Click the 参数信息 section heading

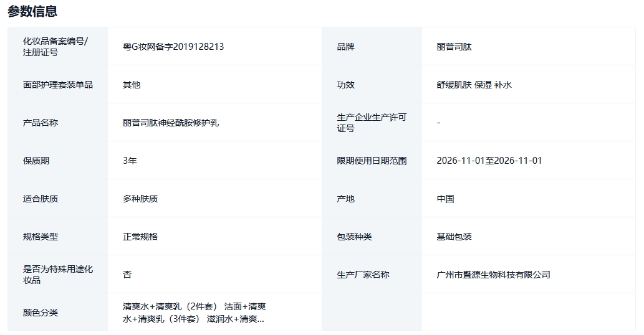click(x=32, y=11)
